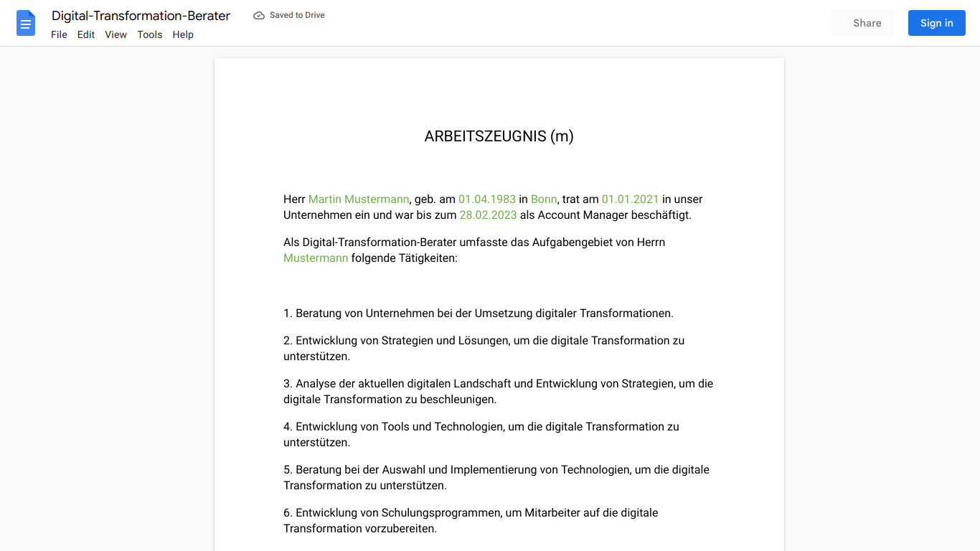
Task: Click the words Account Manager beschäftigt
Action: pos(613,215)
